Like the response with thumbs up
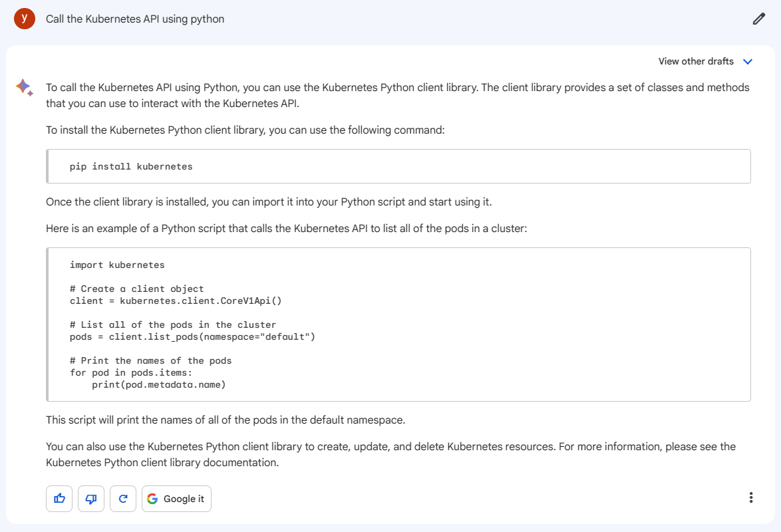This screenshot has height=532, width=781. (x=59, y=499)
